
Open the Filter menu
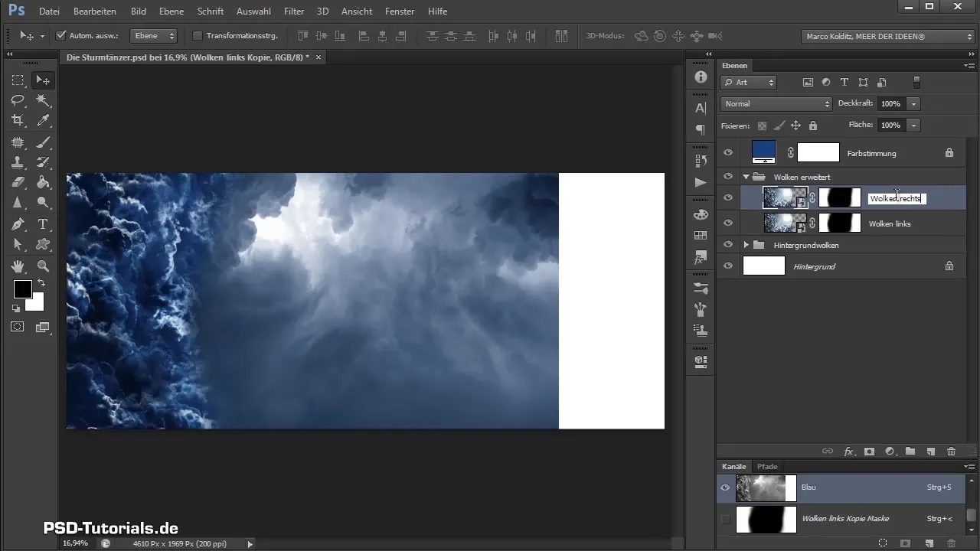(x=293, y=11)
